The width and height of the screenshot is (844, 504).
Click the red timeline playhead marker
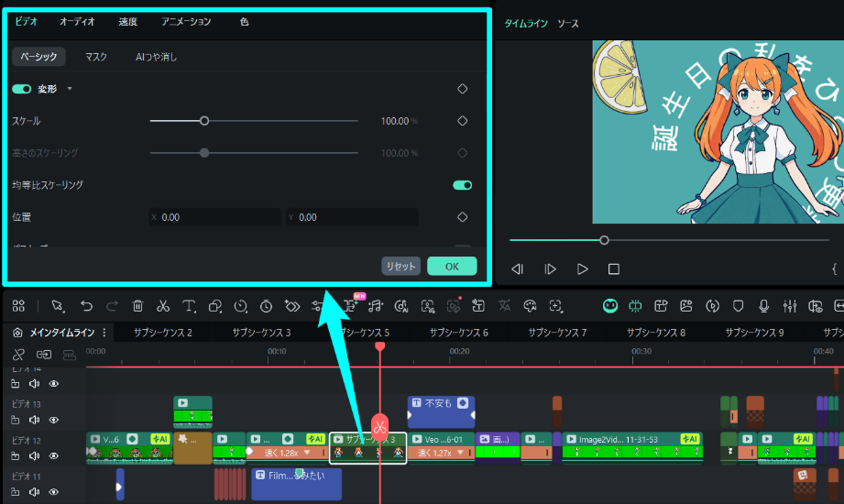click(x=380, y=346)
